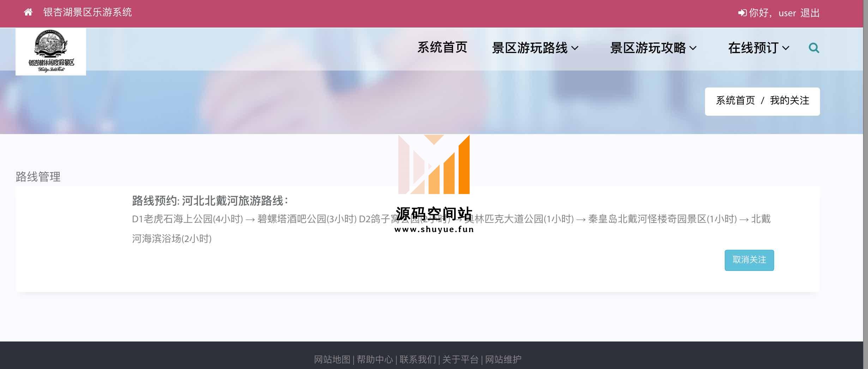Viewport: 868px width, 369px height.
Task: Click 系统首页 in the breadcrumb
Action: tap(735, 101)
